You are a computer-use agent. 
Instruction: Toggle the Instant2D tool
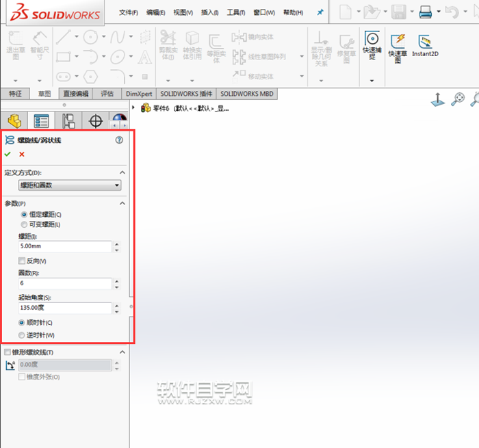click(425, 46)
